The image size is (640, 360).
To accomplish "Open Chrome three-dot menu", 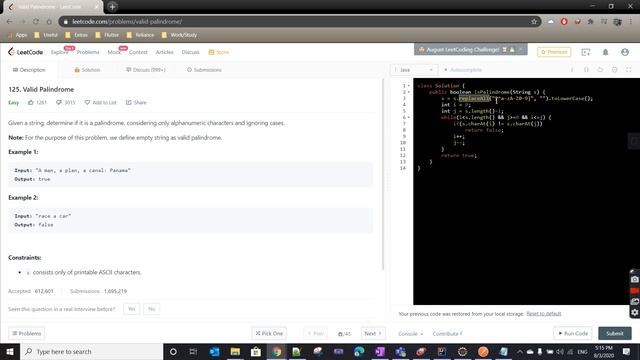I will coord(631,22).
